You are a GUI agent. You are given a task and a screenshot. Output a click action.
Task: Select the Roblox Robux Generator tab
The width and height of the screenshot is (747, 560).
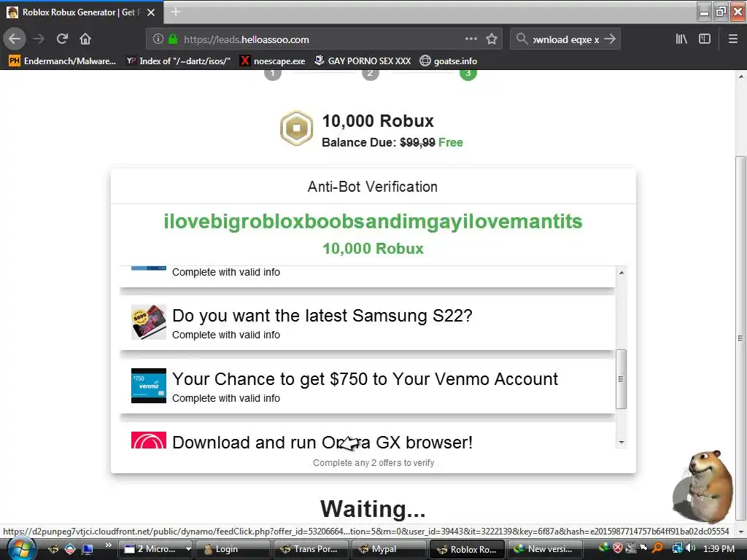tap(81, 12)
